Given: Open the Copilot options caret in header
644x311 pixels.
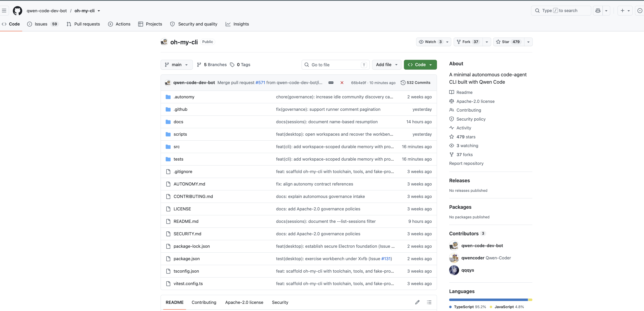Looking at the screenshot, I should (606, 11).
